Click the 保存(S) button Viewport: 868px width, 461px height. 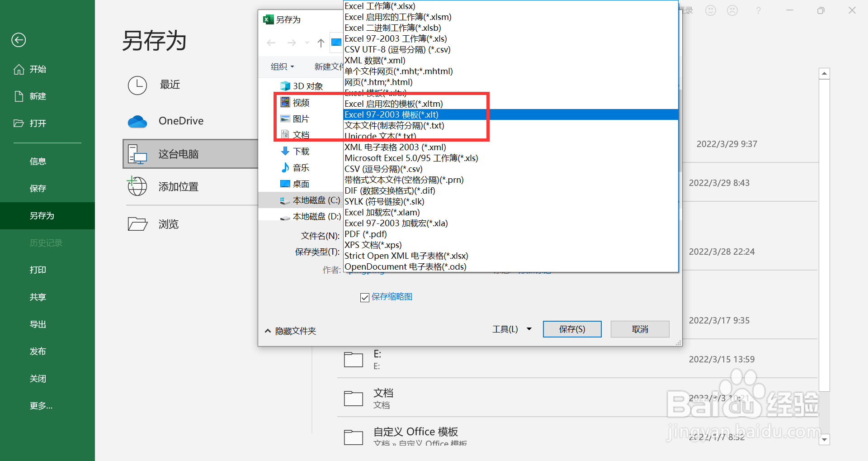572,329
